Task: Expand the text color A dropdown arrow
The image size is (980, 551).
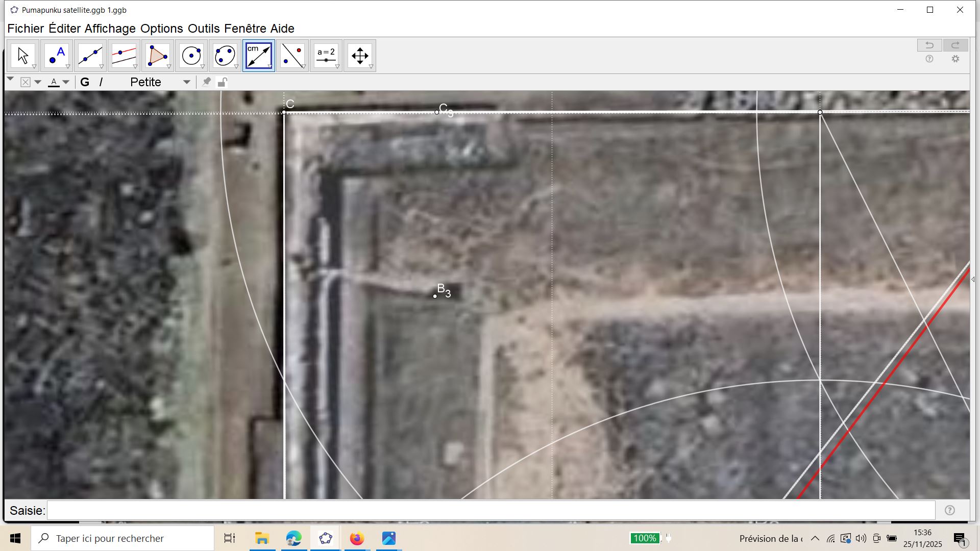Action: click(x=66, y=82)
